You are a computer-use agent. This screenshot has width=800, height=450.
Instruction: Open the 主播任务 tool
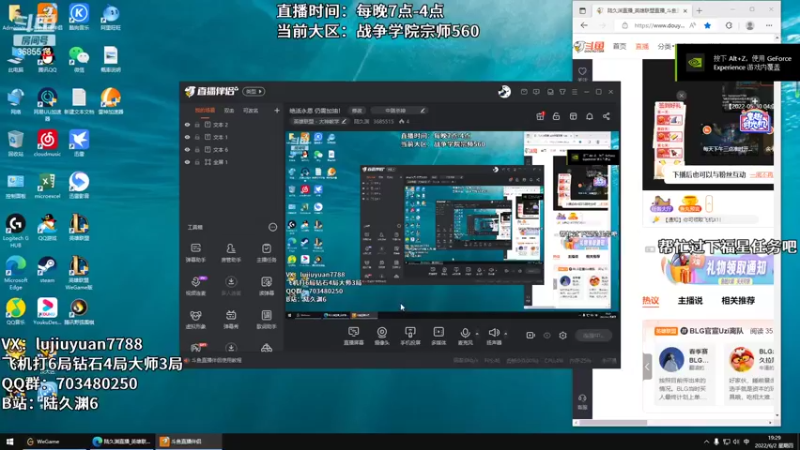click(x=266, y=253)
